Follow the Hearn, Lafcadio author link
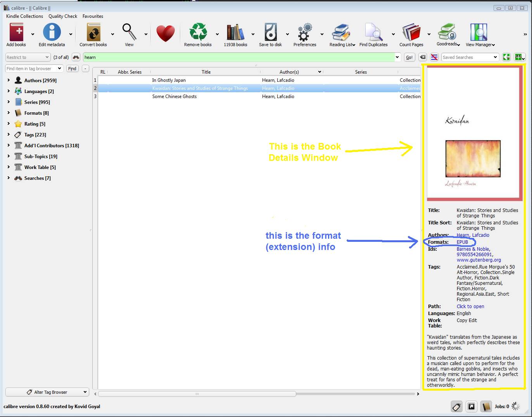The image size is (532, 417). coord(473,235)
